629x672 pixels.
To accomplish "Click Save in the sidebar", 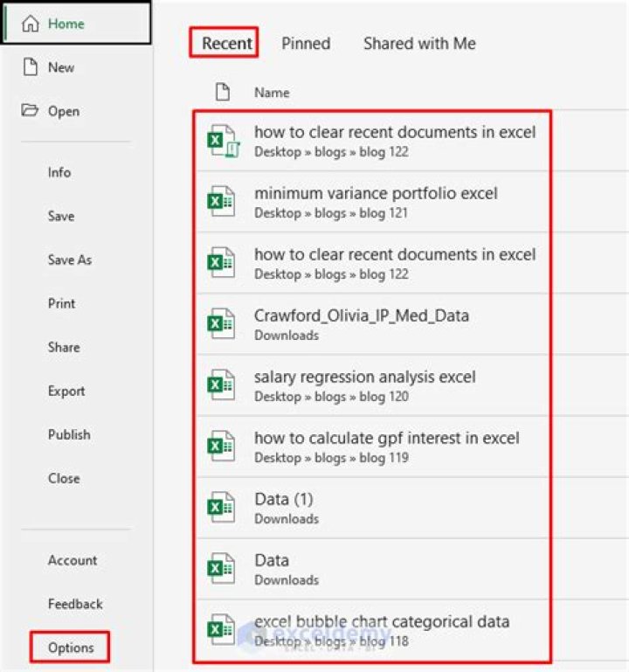I will pyautogui.click(x=61, y=216).
